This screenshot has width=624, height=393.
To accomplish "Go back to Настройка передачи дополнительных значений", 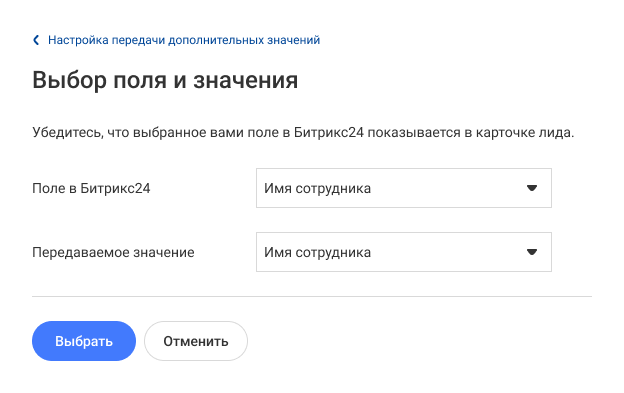I will pos(184,40).
